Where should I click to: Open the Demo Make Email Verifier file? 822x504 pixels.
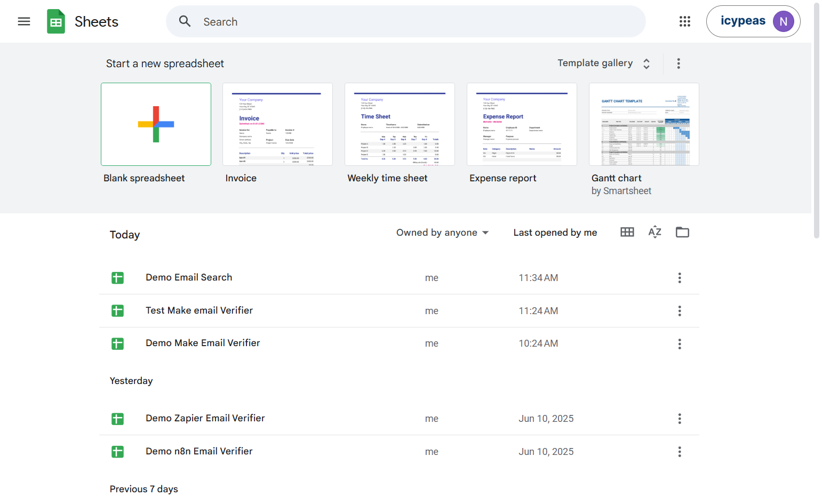[x=399, y=344]
